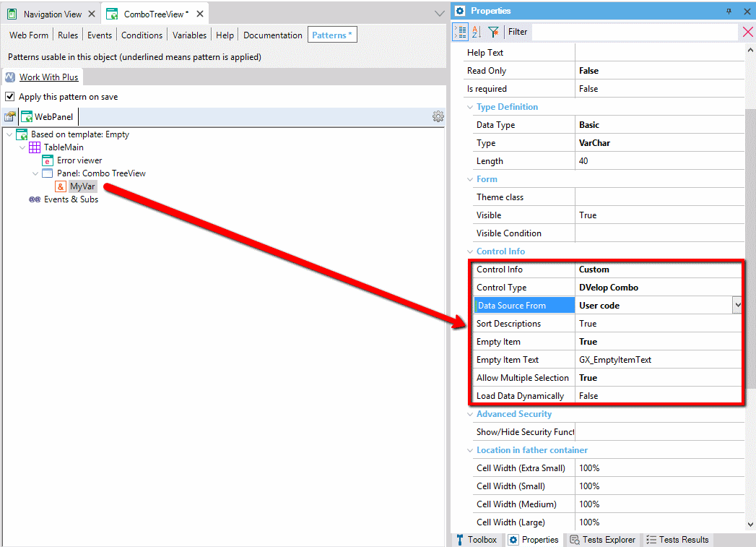Click the alphabetical sort icon in Properties

(x=477, y=32)
